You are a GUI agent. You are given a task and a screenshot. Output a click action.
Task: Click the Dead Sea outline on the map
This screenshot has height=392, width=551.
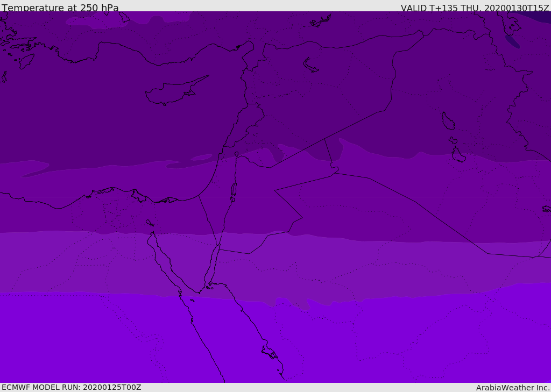(234, 190)
